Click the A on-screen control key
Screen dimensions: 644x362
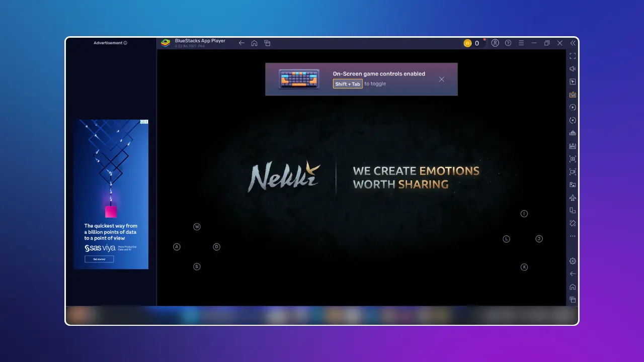tap(177, 247)
